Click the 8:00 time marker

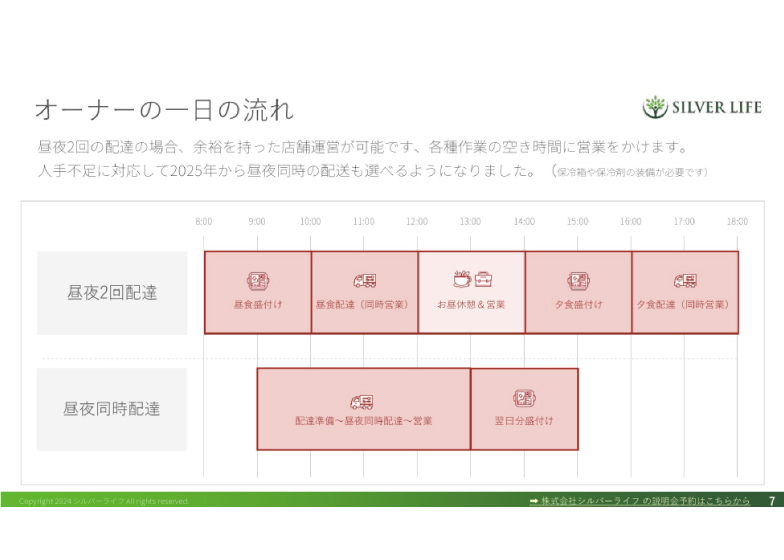click(204, 222)
